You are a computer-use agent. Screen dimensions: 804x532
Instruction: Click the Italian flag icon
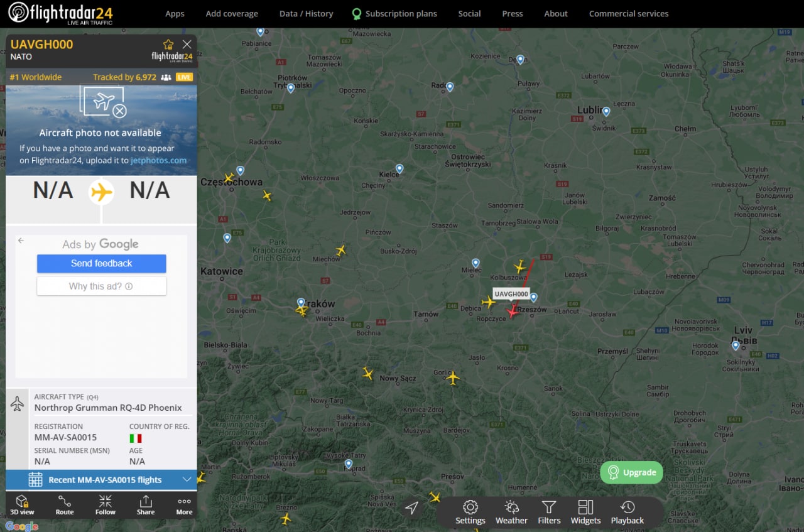[x=136, y=438]
